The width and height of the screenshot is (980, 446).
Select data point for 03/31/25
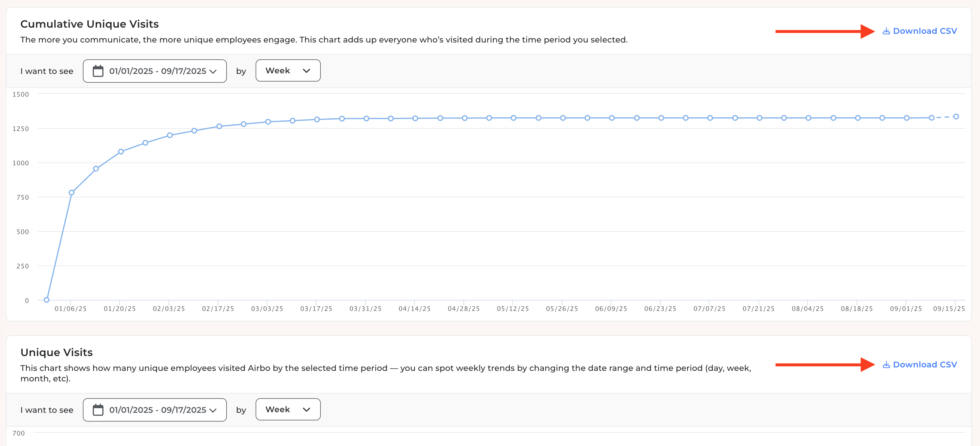click(366, 118)
